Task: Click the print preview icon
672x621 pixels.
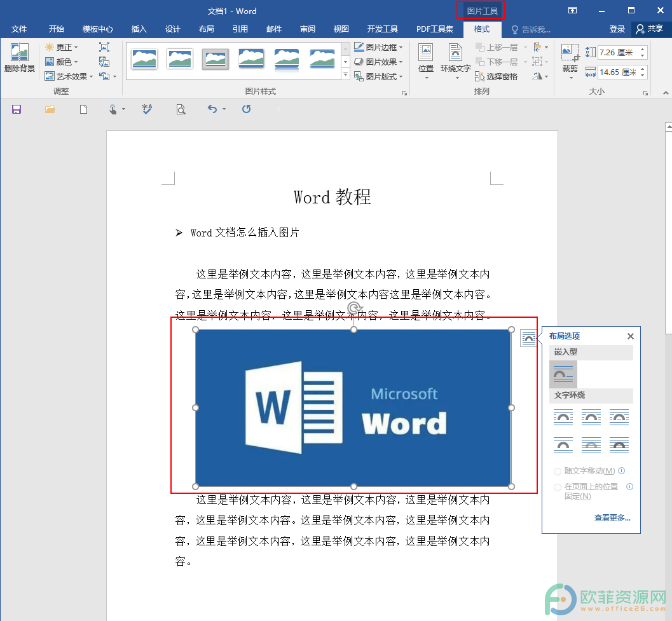Action: [181, 109]
